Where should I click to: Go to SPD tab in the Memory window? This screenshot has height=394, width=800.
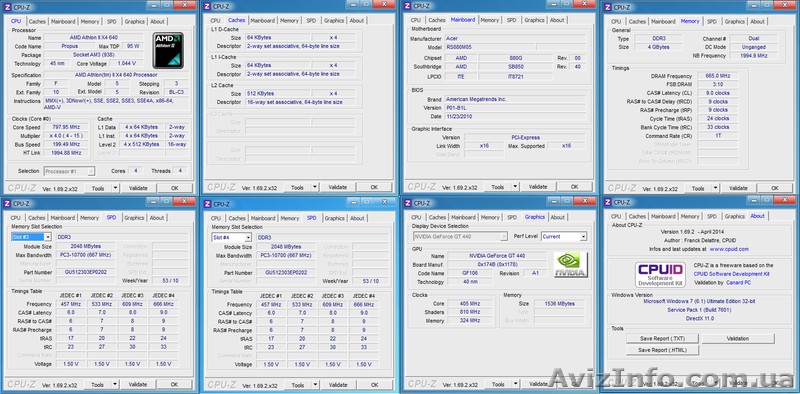click(712, 21)
